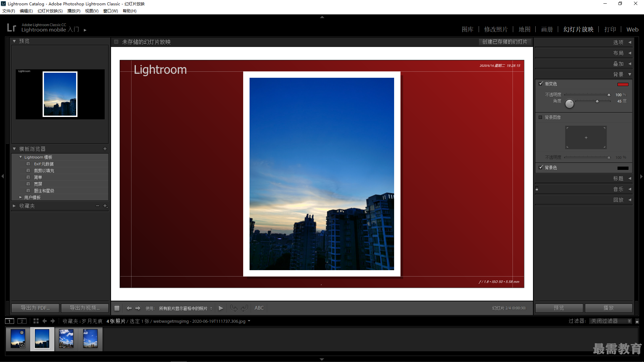Click 导出为 PDF button
Viewport: 644px width, 362px height.
[x=35, y=308]
